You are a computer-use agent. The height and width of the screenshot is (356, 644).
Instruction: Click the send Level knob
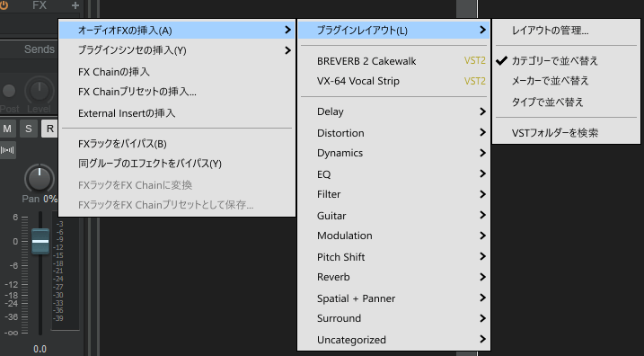point(40,91)
